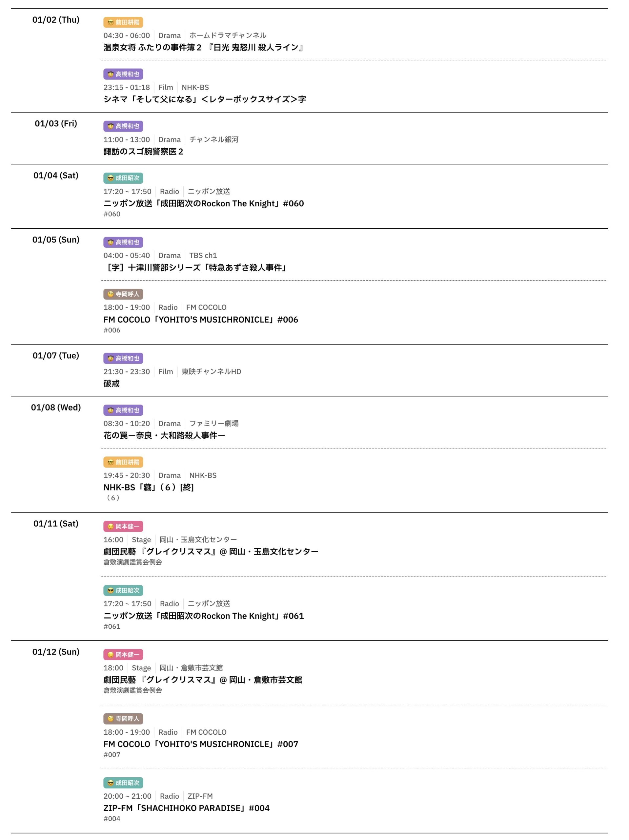
Task: Open the 破戒 film listing
Action: click(111, 384)
